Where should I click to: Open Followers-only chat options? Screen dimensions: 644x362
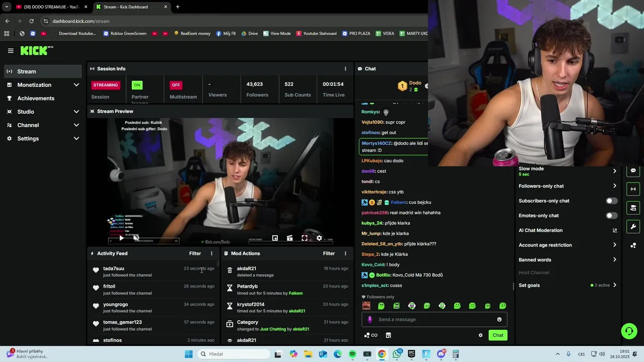pos(568,186)
